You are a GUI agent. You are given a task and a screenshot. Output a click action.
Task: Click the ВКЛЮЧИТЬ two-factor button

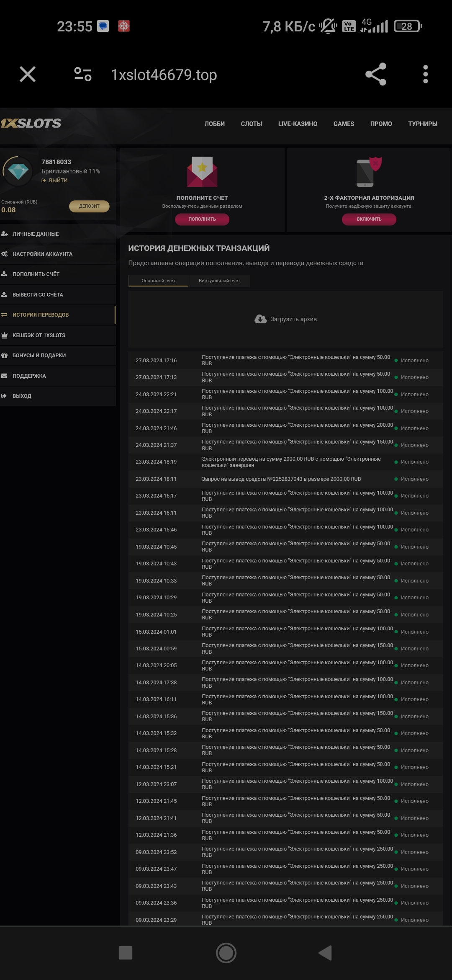[369, 219]
